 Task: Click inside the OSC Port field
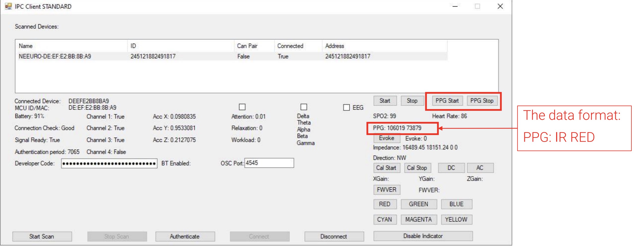tap(269, 163)
